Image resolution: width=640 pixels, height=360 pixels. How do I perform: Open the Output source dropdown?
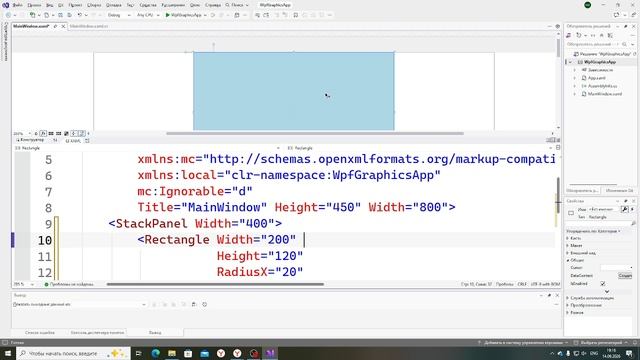click(x=80, y=304)
